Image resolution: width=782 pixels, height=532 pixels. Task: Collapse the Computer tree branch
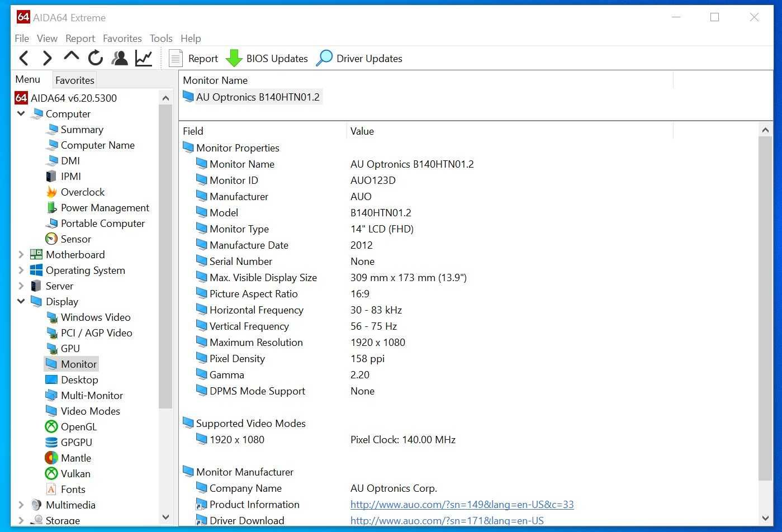[21, 113]
